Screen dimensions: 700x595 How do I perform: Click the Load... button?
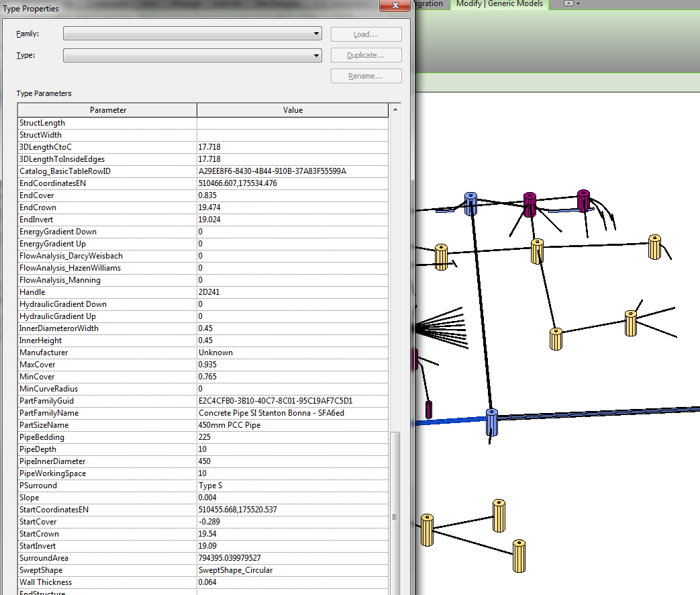(x=366, y=34)
